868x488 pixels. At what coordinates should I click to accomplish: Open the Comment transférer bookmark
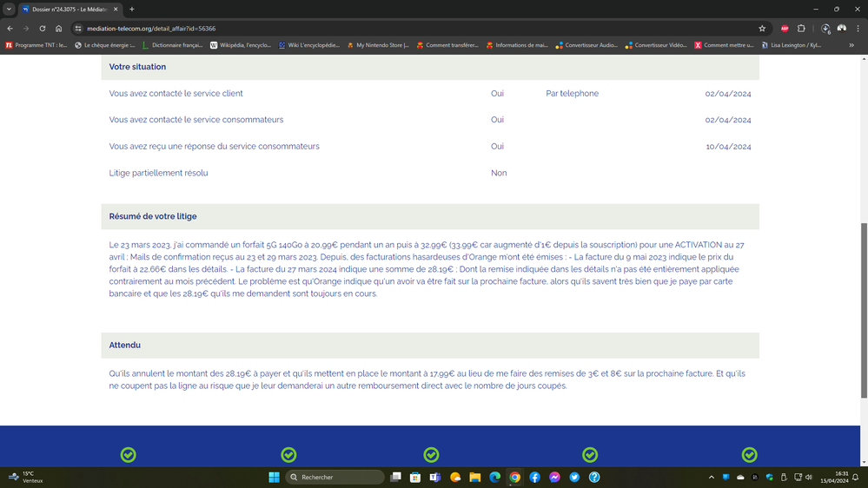pyautogui.click(x=447, y=45)
